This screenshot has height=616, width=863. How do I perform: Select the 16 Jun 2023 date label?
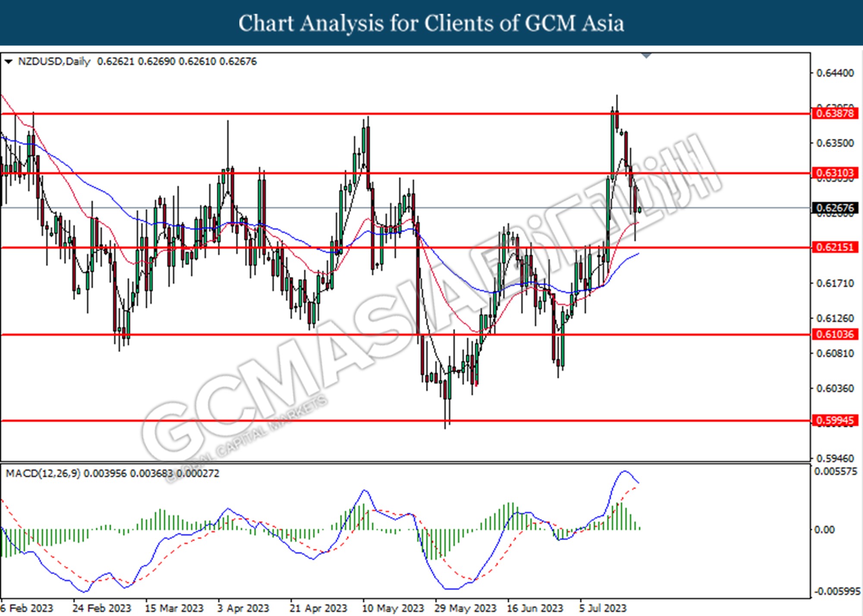535,608
